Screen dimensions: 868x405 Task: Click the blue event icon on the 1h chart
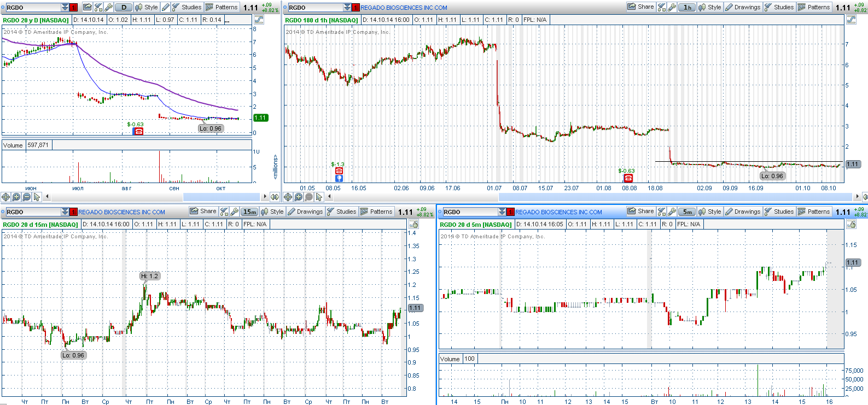tap(339, 178)
